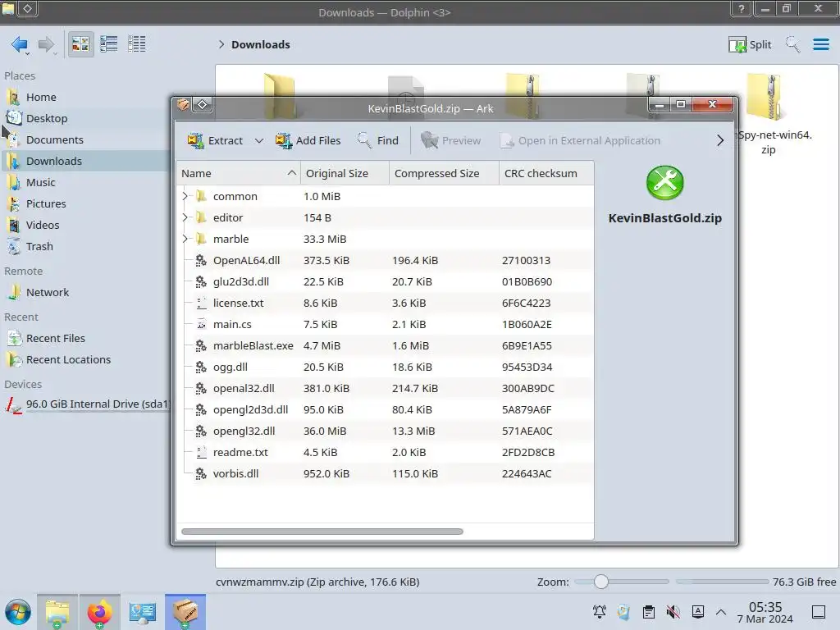Image resolution: width=840 pixels, height=630 pixels.
Task: Click the common folder icon
Action: (201, 196)
